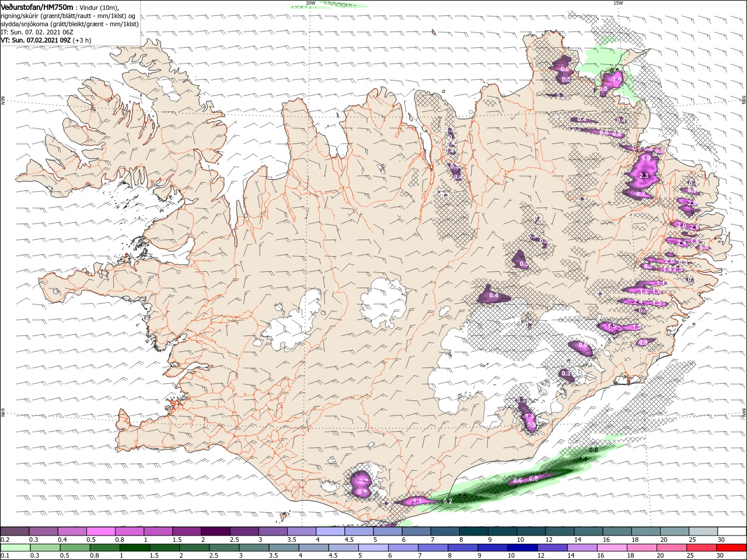The width and height of the screenshot is (747, 560).
Task: Pick the 25 mm pale grey snow swatch
Action: point(703,531)
